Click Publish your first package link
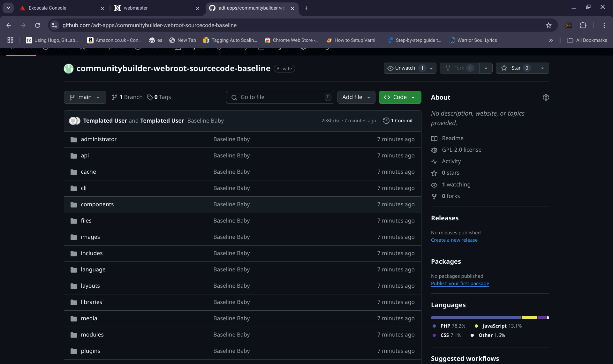613x364 pixels. click(460, 284)
